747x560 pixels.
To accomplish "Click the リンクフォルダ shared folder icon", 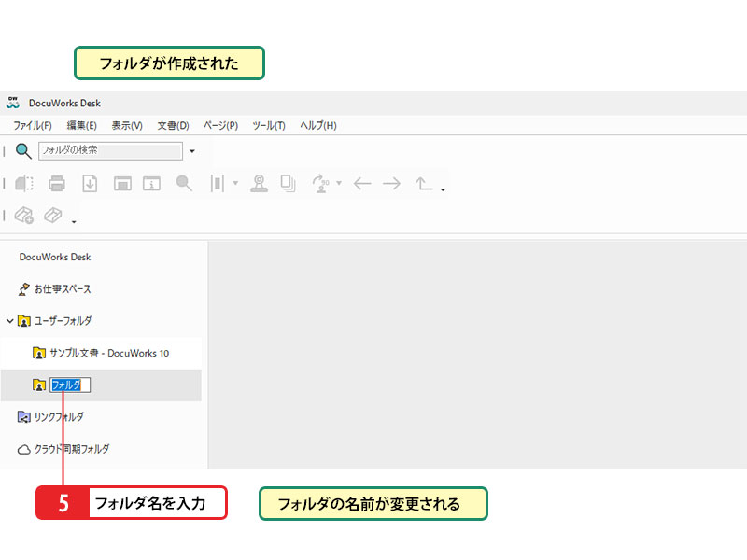I will 24,417.
